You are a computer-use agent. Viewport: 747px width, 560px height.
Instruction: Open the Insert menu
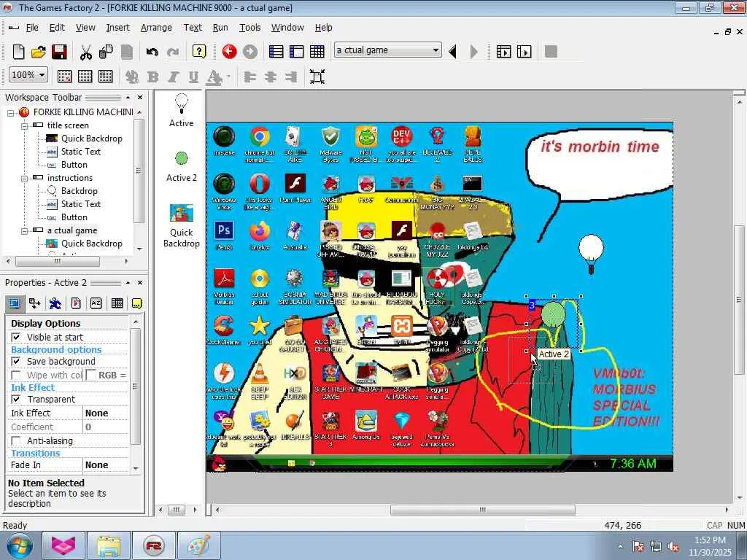117,28
